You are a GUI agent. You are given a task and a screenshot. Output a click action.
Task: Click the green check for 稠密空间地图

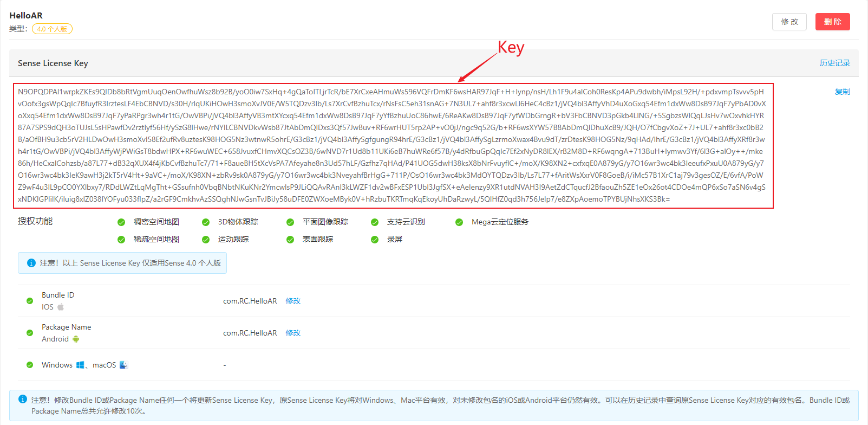(121, 222)
